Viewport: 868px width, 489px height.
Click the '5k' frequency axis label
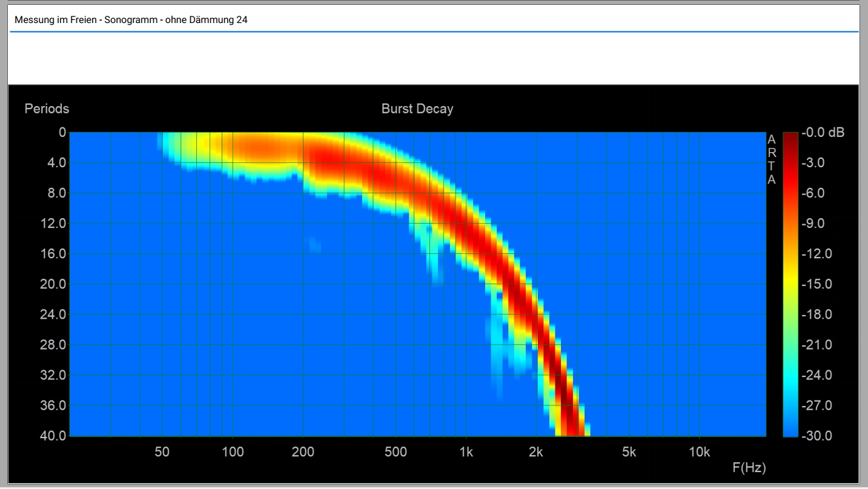tap(629, 452)
